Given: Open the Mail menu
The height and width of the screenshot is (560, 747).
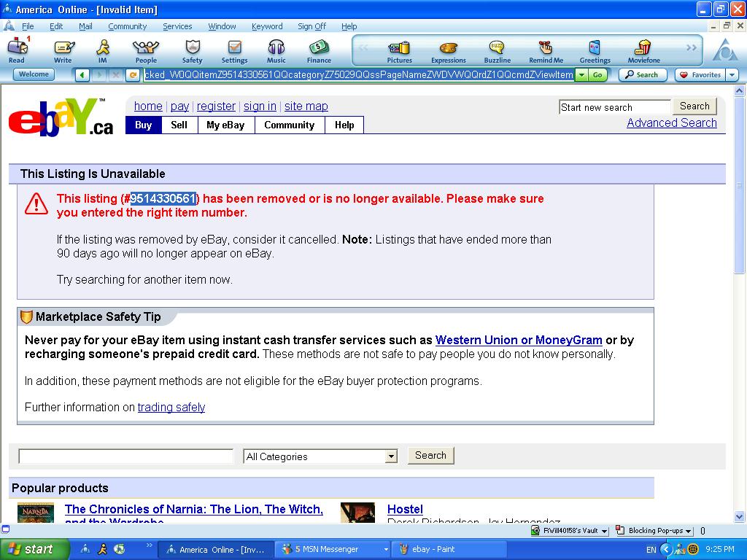Looking at the screenshot, I should coord(86,26).
